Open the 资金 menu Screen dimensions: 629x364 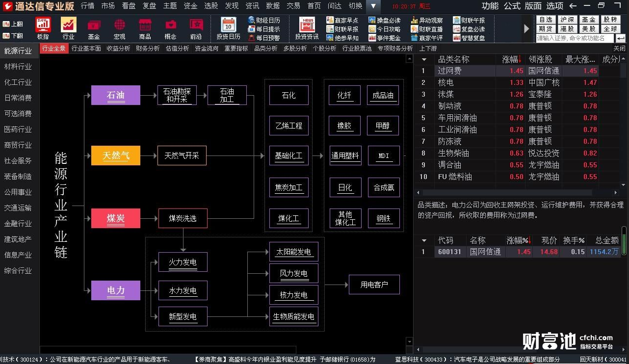point(191,6)
